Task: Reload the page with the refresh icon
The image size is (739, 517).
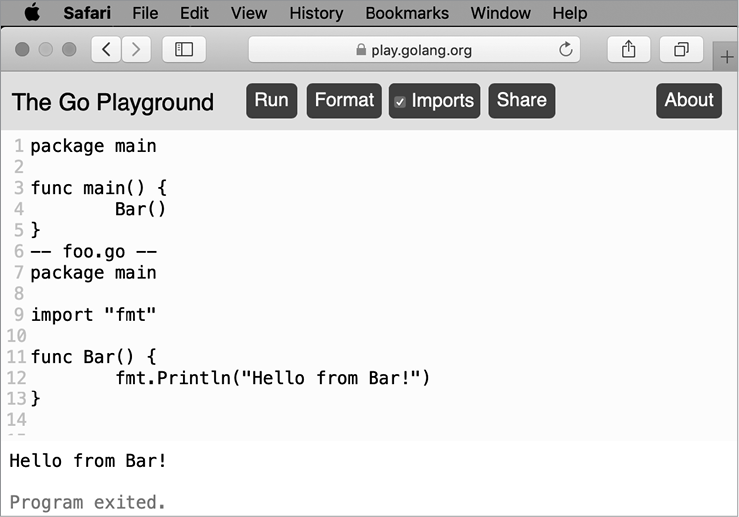Action: coord(566,50)
